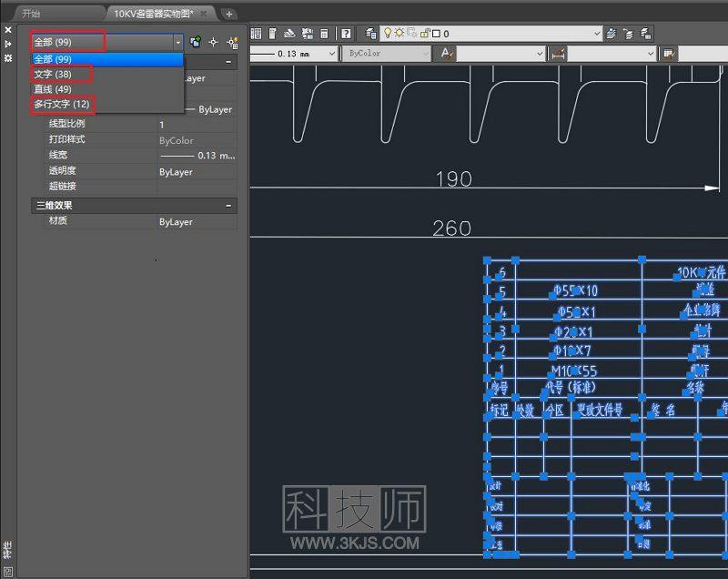Open the Quick Select icon in properties palette
The height and width of the screenshot is (579, 728).
pos(232,43)
